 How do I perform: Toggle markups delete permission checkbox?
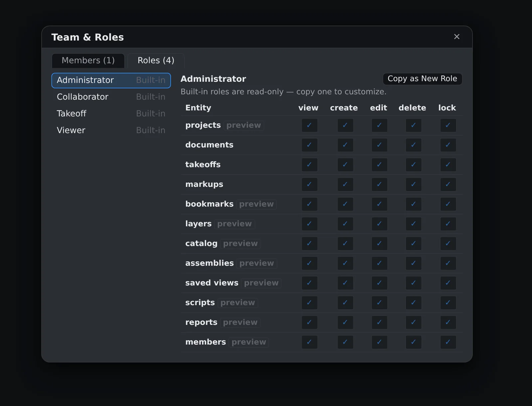[x=414, y=184]
